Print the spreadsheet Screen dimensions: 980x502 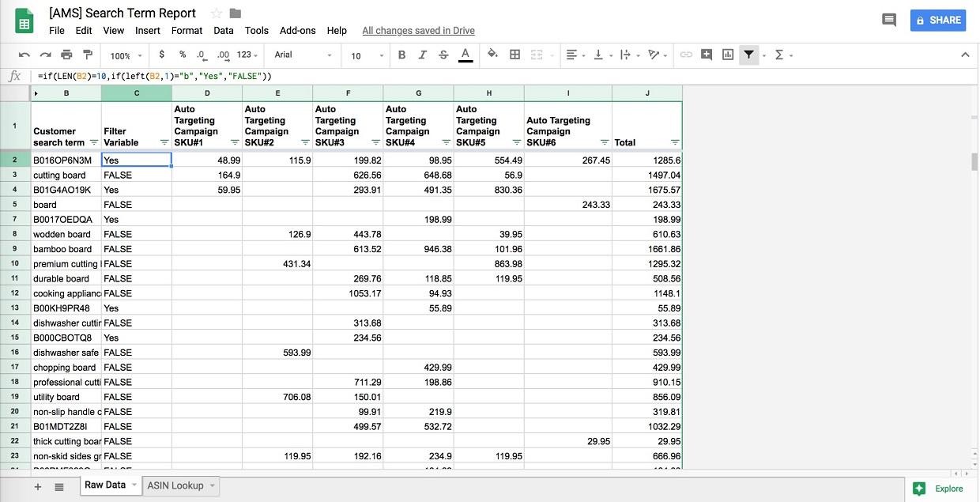tap(67, 55)
